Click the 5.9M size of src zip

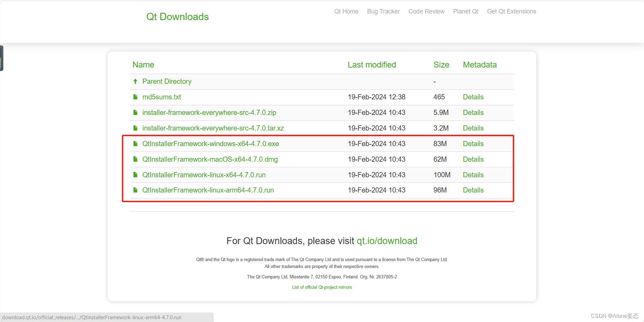tap(441, 113)
